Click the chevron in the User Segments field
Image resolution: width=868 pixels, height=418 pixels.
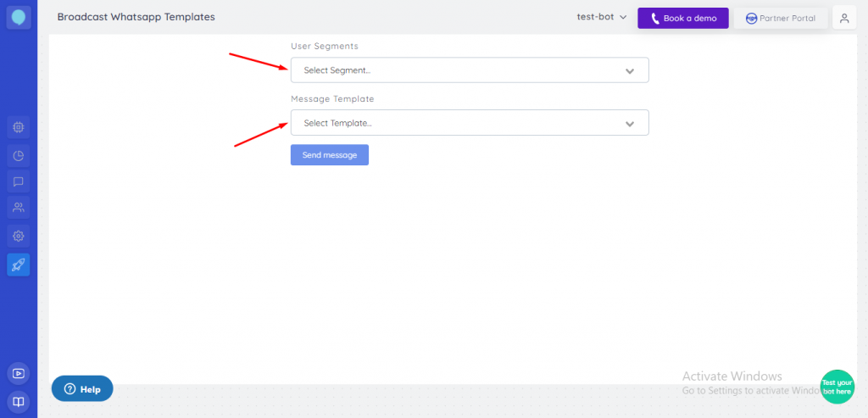(x=630, y=71)
